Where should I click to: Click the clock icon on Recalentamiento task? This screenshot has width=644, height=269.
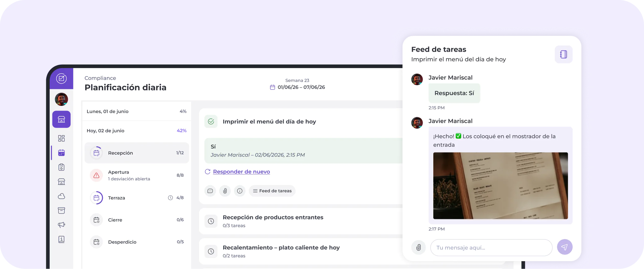(211, 251)
